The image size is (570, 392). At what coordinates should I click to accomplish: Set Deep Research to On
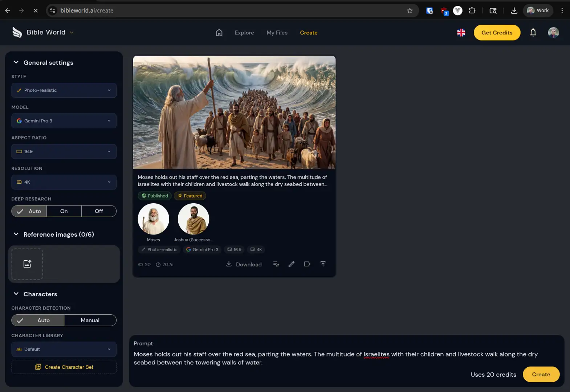pos(64,211)
